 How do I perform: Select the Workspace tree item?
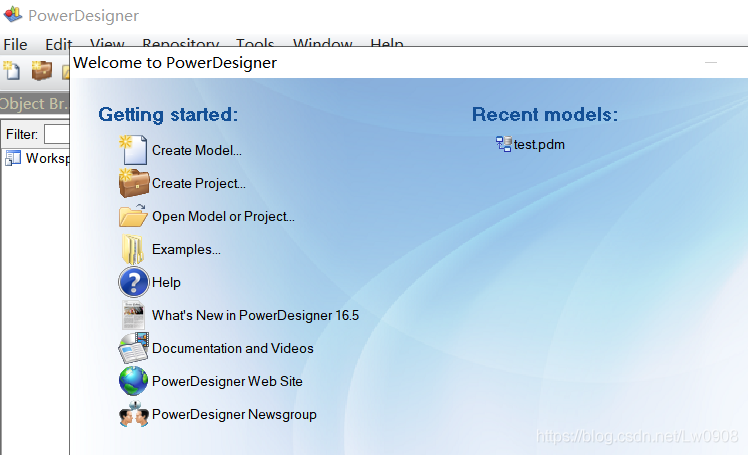(47, 158)
